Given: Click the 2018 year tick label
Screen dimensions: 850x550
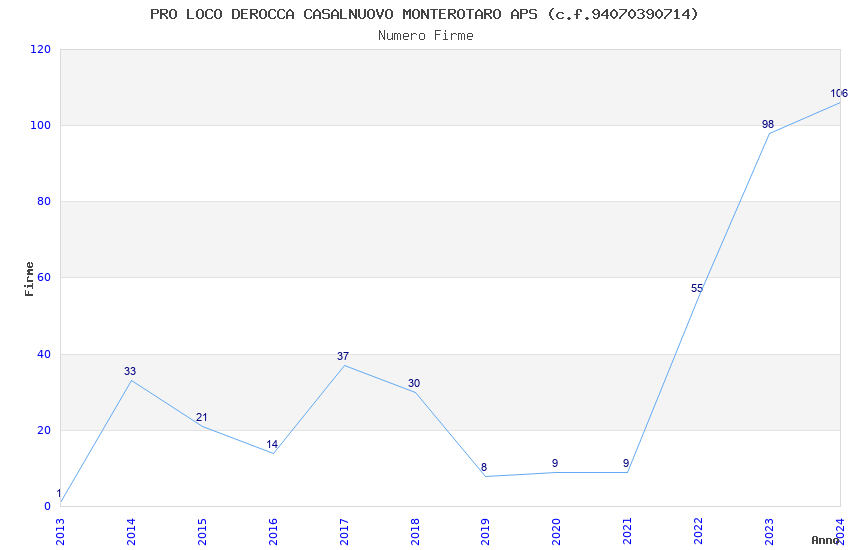Looking at the screenshot, I should tap(415, 532).
